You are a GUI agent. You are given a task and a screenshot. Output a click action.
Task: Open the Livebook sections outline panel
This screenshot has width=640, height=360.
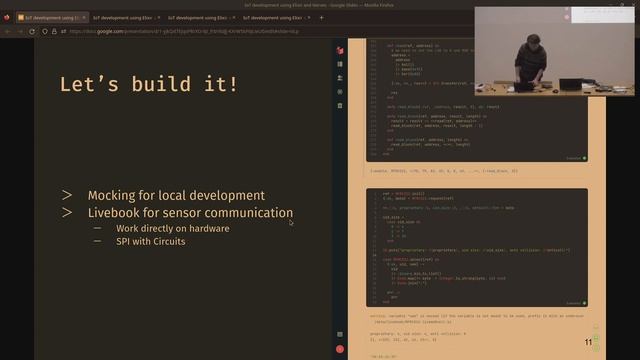click(340, 64)
